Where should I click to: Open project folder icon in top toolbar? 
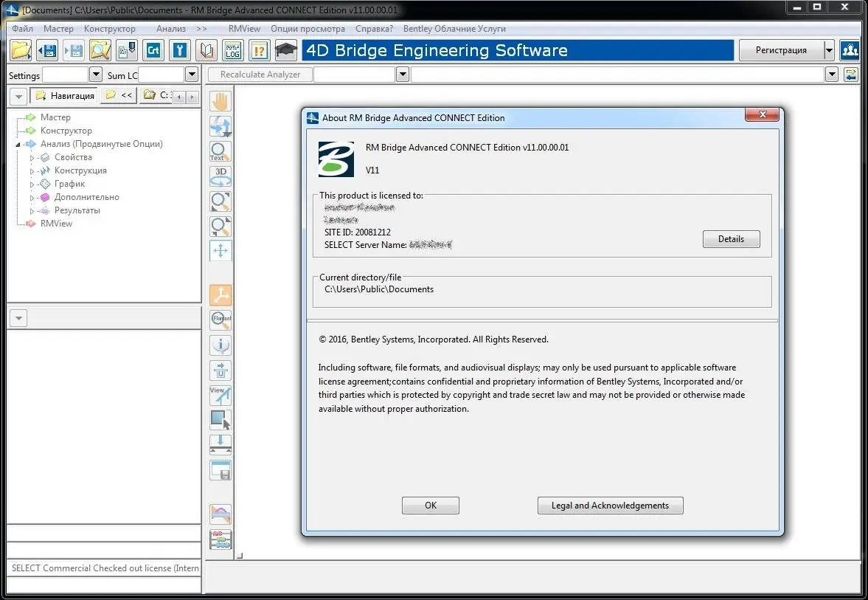click(x=21, y=50)
